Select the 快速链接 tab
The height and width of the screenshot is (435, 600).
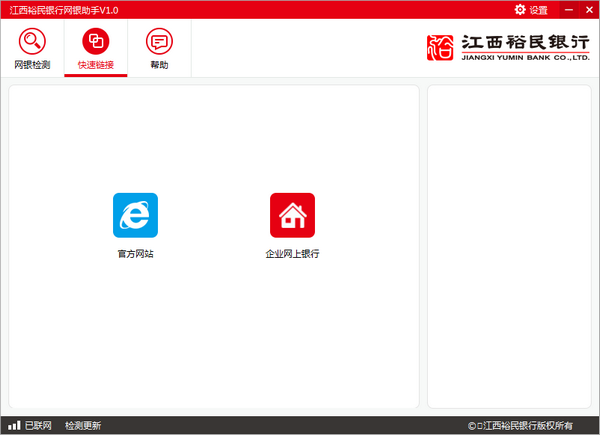[x=96, y=48]
